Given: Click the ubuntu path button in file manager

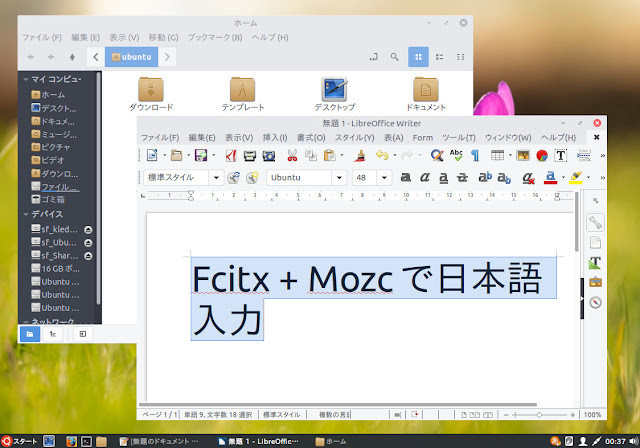Looking at the screenshot, I should 132,57.
